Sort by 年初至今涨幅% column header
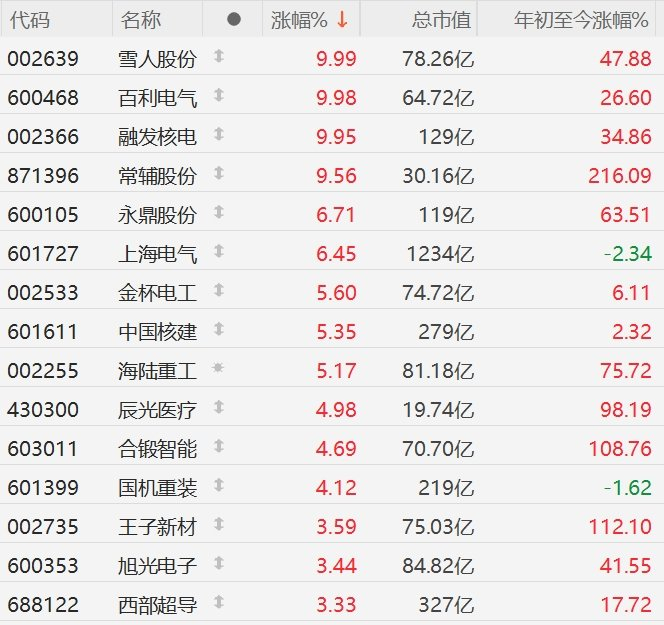Screen dimensions: 664x625 pyautogui.click(x=581, y=20)
